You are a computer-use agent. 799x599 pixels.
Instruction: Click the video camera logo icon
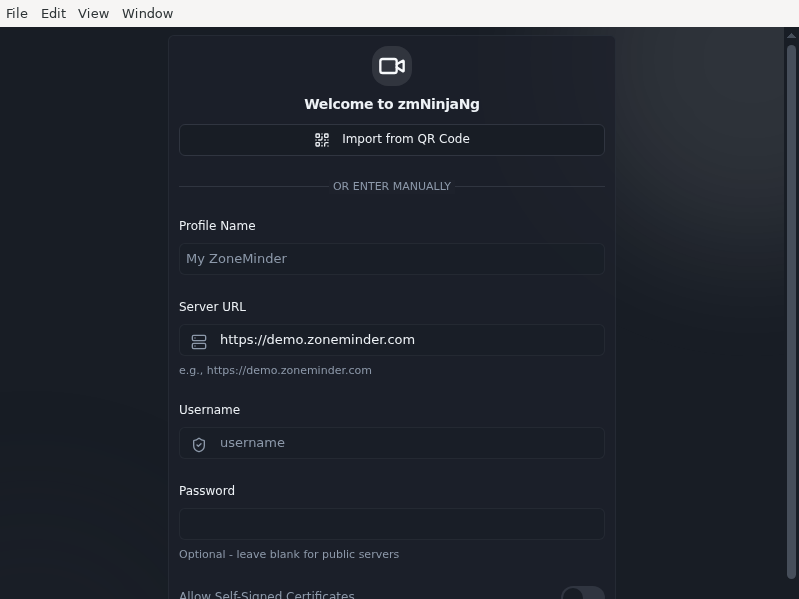pyautogui.click(x=392, y=66)
